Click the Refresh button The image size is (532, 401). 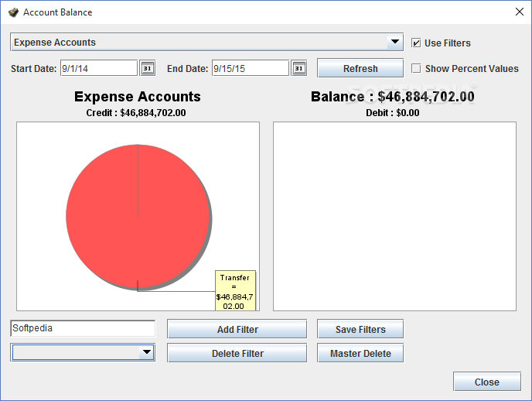(x=360, y=68)
